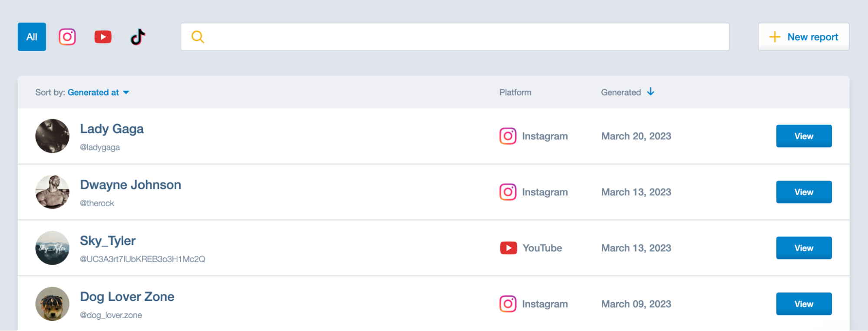
Task: Open the Sort by Generated at dropdown
Action: tap(98, 93)
